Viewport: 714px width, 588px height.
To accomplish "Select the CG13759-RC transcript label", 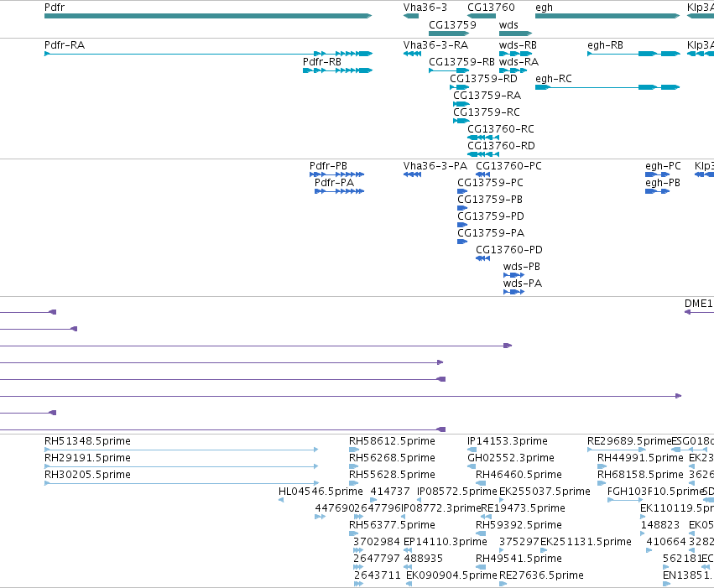I will pyautogui.click(x=487, y=112).
